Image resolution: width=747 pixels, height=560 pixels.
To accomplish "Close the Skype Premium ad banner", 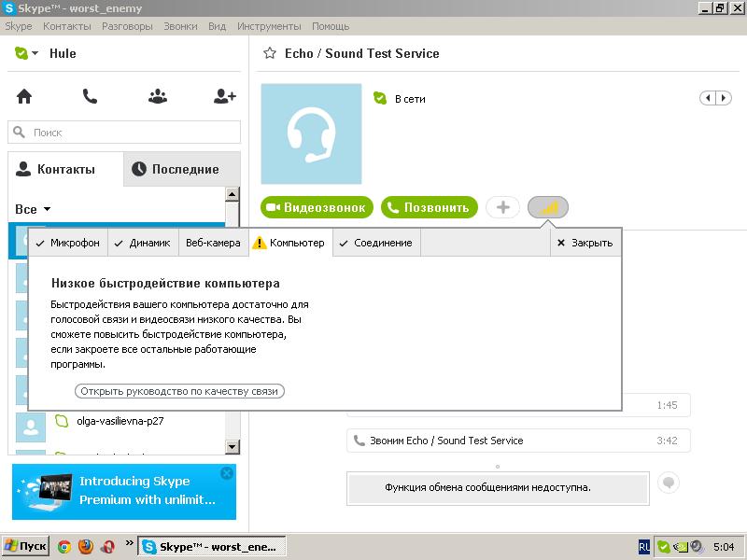I will [227, 473].
